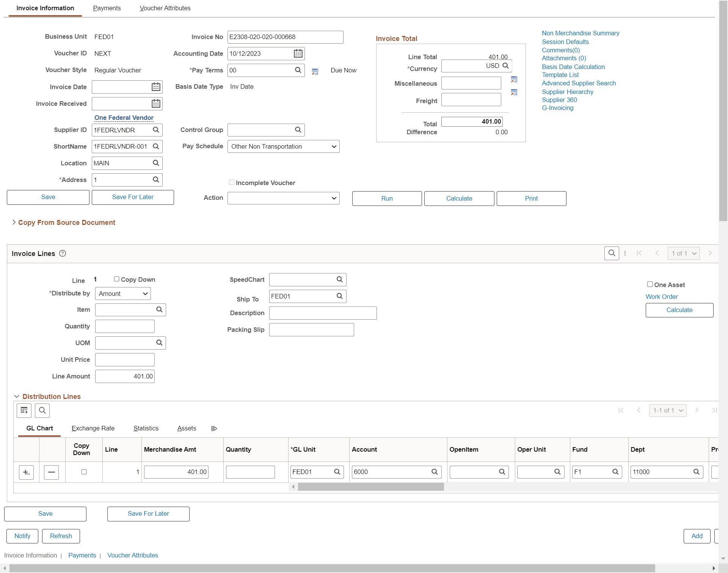Open the Pay Schedule dropdown
Image resolution: width=728 pixels, height=573 pixels.
click(283, 146)
